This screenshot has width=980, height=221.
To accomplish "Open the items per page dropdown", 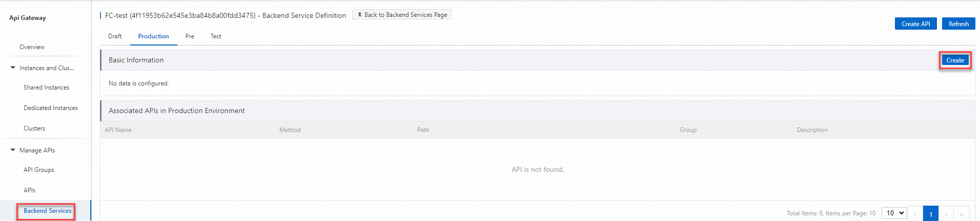I will 894,213.
